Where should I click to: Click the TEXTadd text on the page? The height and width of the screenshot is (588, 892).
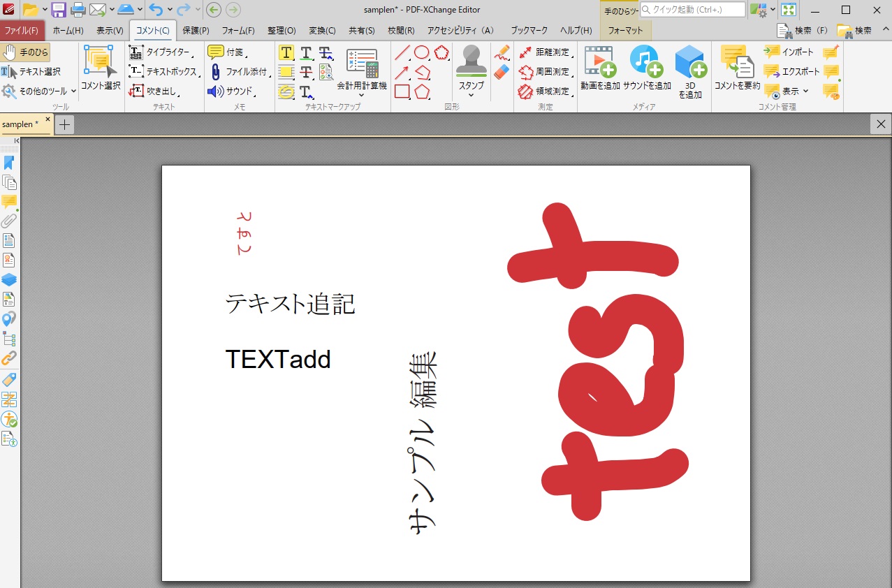click(x=278, y=359)
